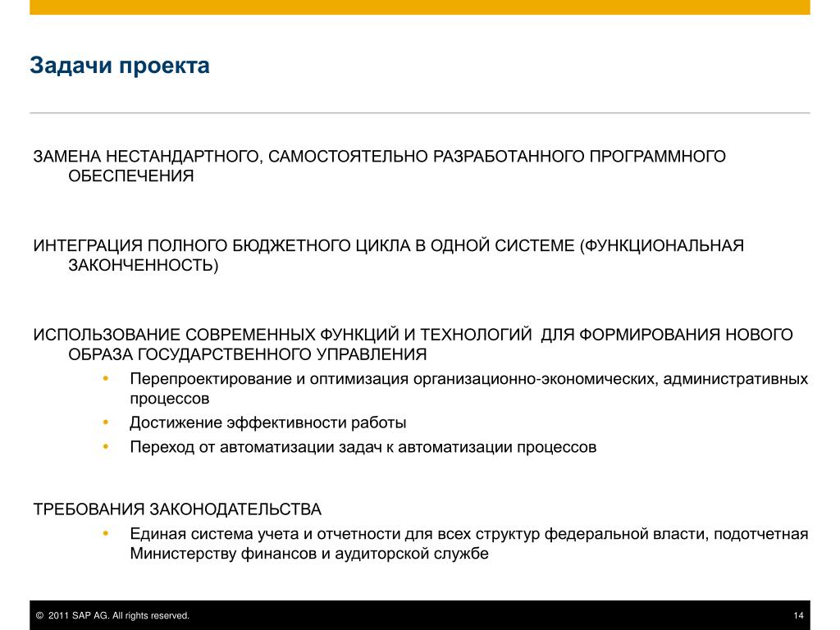Click the word "ЗАКОНЧЕННОСТЬ)"

143,265
